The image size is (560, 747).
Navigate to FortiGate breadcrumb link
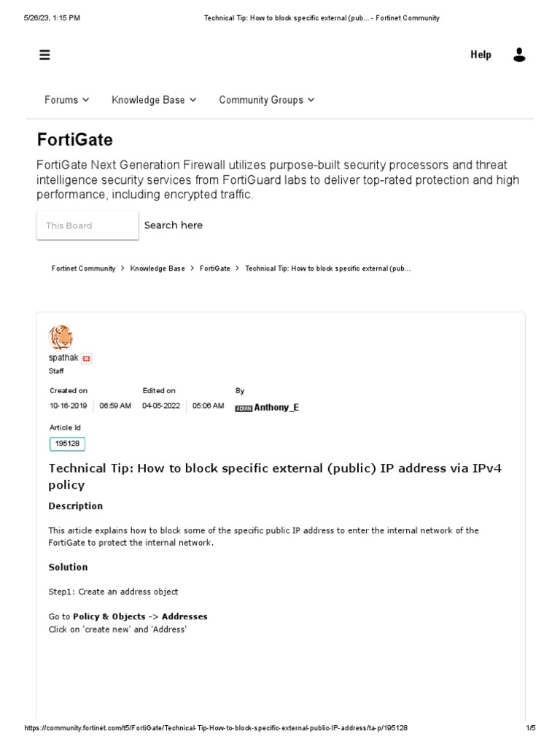point(214,268)
